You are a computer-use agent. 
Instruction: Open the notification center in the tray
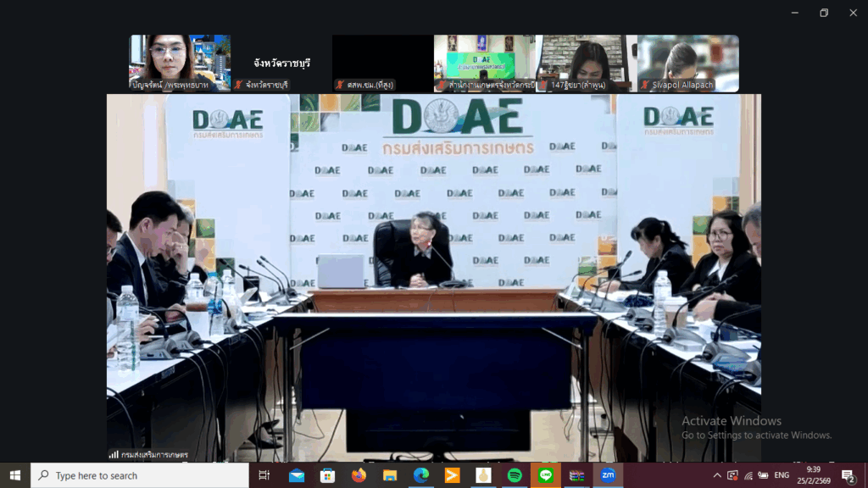point(848,475)
